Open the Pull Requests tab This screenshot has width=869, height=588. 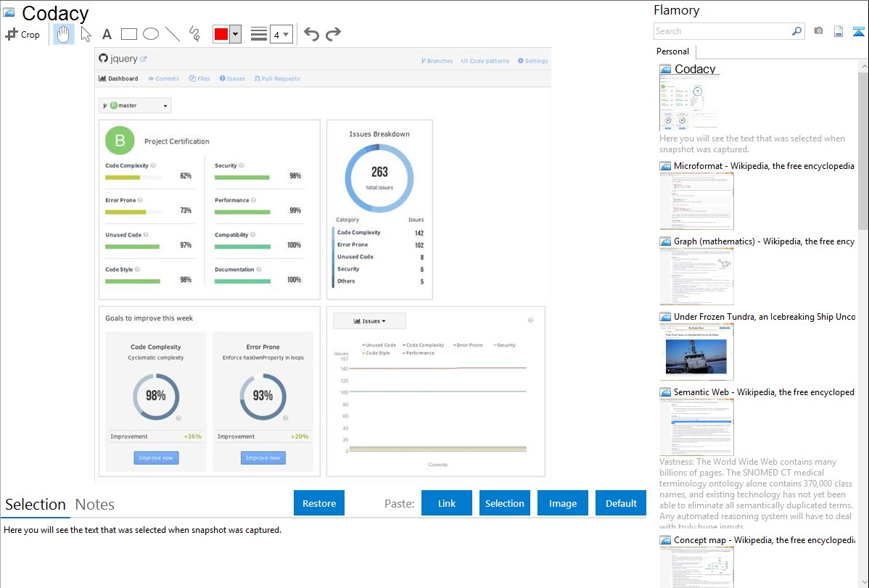pyautogui.click(x=277, y=79)
